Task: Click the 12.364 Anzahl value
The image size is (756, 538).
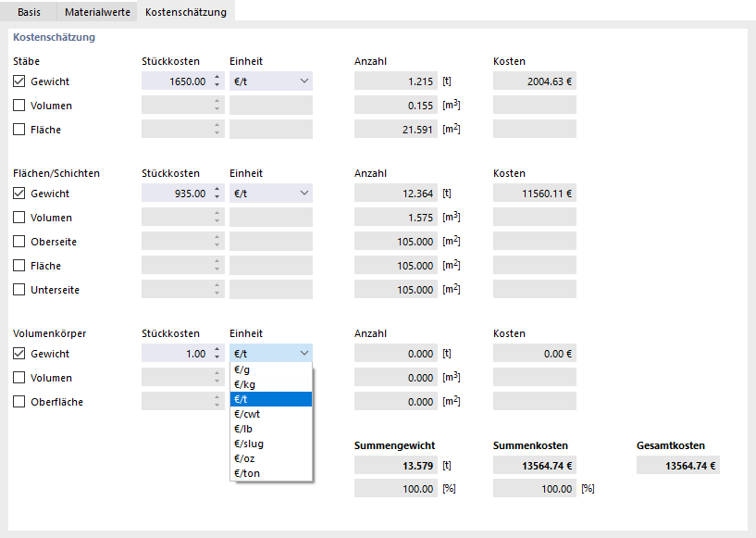Action: (396, 193)
